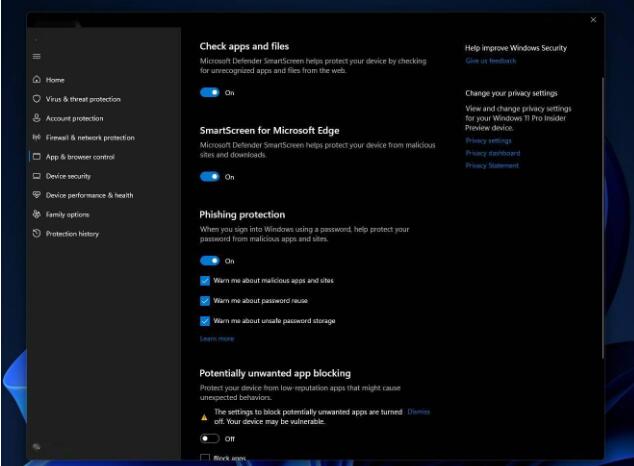Disable SmartScreen for Microsoft Edge toggle

click(209, 176)
